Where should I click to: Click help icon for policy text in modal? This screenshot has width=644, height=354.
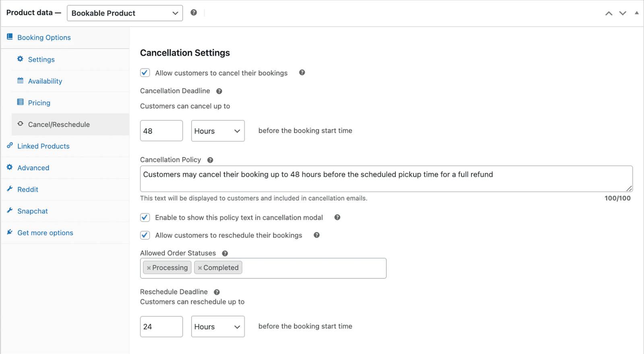click(x=337, y=217)
